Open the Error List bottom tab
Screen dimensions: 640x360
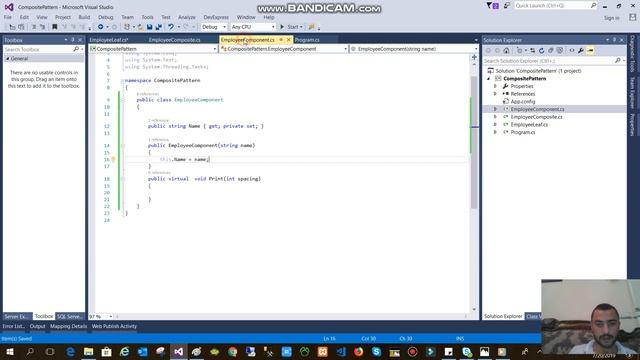click(x=13, y=326)
